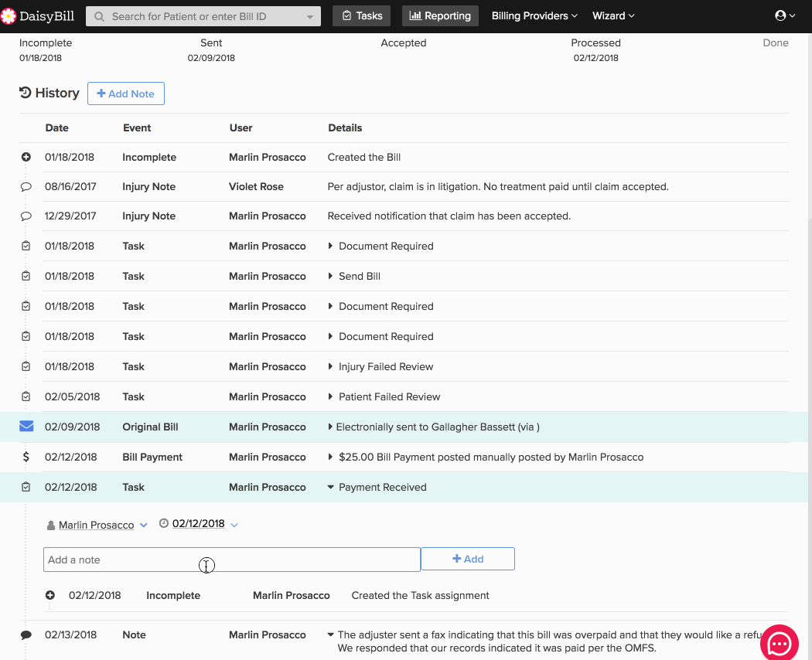Click the plus icon beside Created the Bill
The height and width of the screenshot is (660, 812).
point(26,157)
